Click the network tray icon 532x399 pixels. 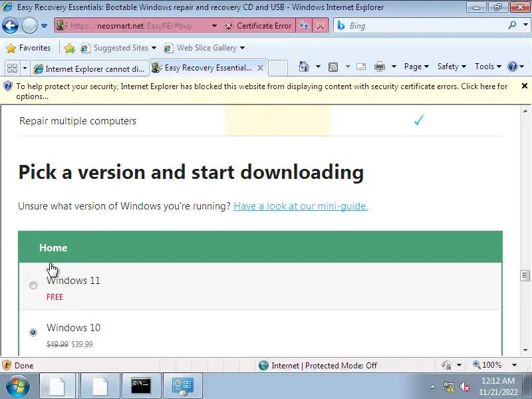448,386
